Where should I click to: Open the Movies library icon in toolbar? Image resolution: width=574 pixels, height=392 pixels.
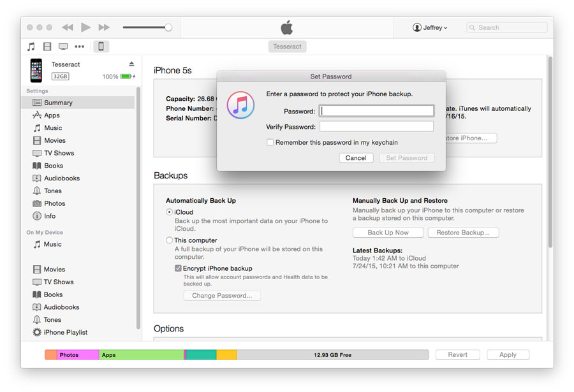pyautogui.click(x=47, y=47)
